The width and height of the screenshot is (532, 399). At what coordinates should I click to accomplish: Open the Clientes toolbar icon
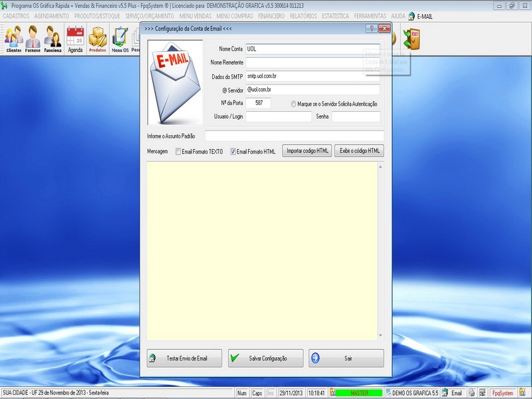tap(13, 37)
